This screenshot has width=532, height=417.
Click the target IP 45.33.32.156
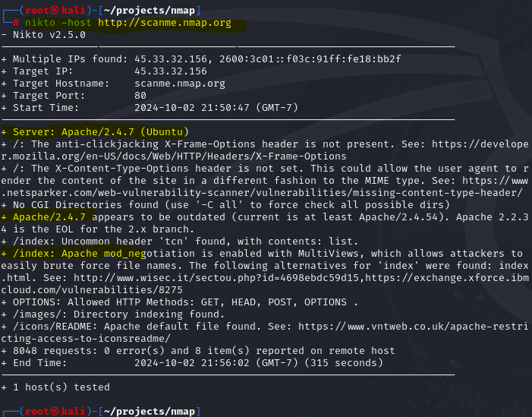point(171,71)
